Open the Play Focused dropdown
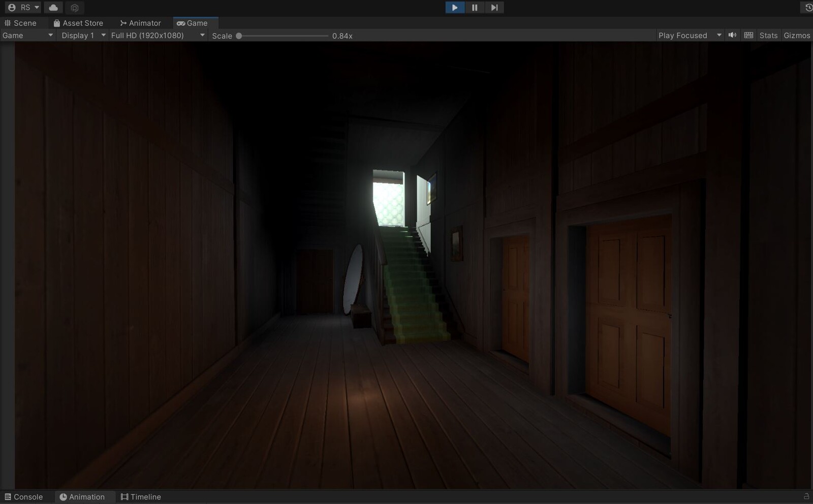The width and height of the screenshot is (813, 504). point(690,36)
